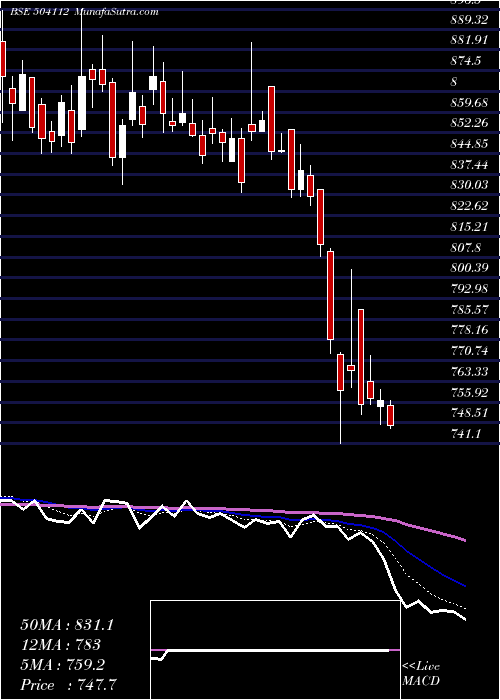Image resolution: width=500 pixels, height=700 pixels.
Task: Click the 5MA : 759.2 readout
Action: (x=62, y=666)
